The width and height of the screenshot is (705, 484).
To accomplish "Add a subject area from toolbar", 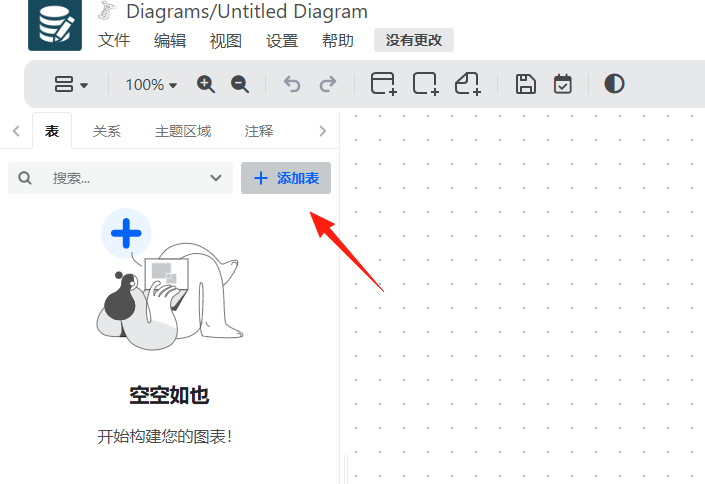I will click(425, 84).
